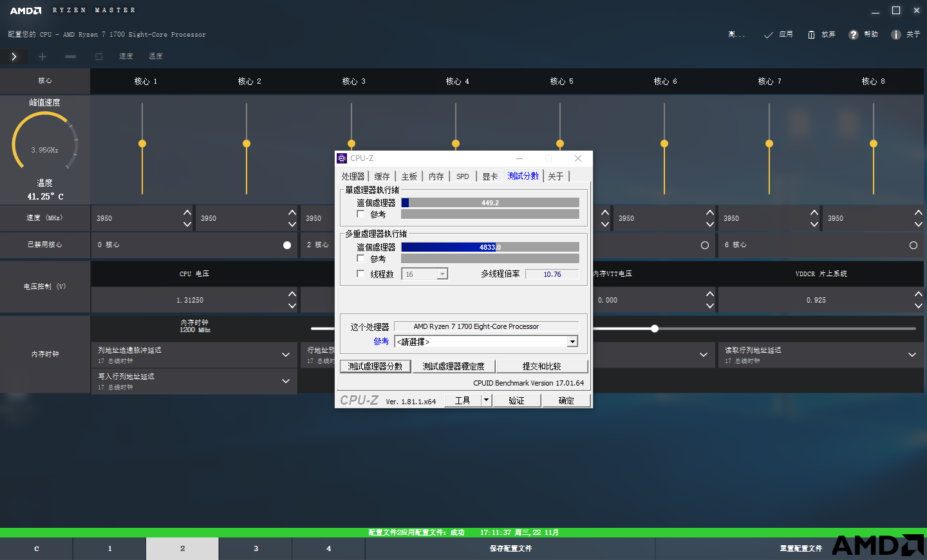Click 验证 button in CPU-Z
927x560 pixels.
[517, 400]
